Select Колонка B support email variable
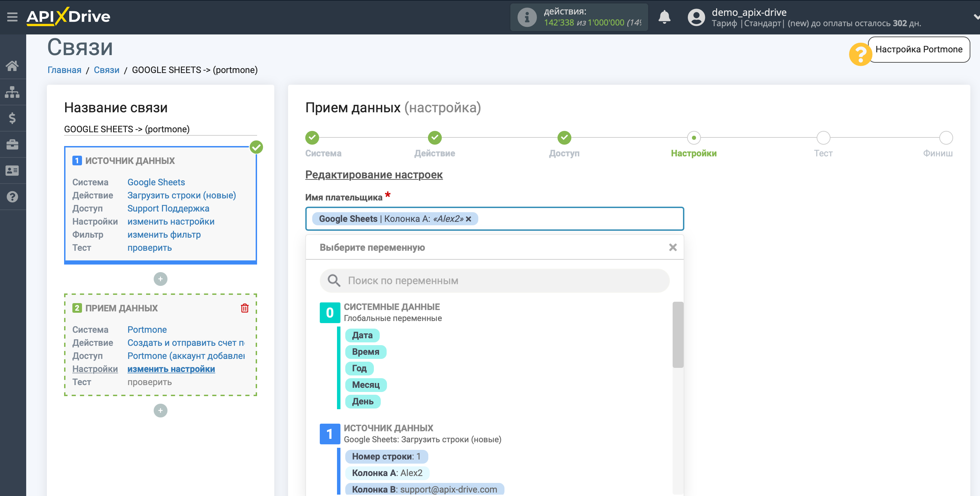Viewport: 980px width, 496px height. pyautogui.click(x=425, y=489)
